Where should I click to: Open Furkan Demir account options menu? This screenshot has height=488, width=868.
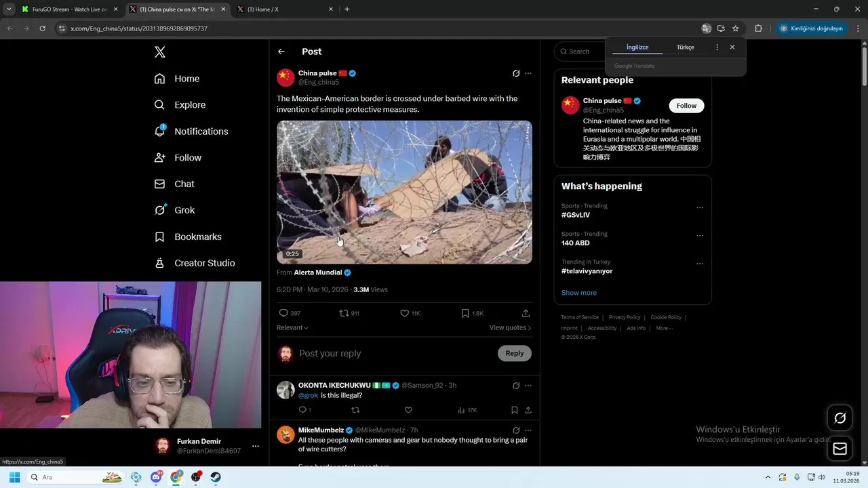pyautogui.click(x=255, y=446)
